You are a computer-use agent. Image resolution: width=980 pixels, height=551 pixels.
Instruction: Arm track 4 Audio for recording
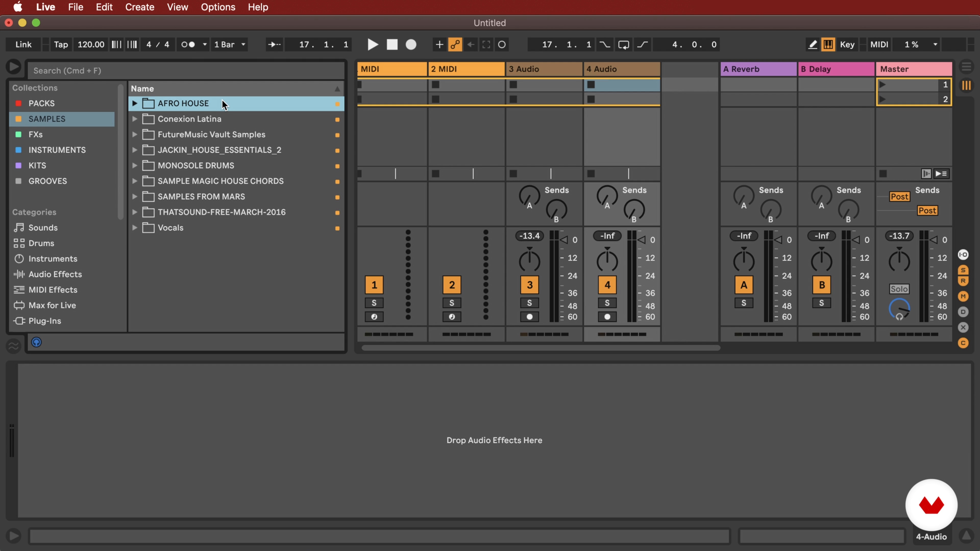click(x=607, y=317)
